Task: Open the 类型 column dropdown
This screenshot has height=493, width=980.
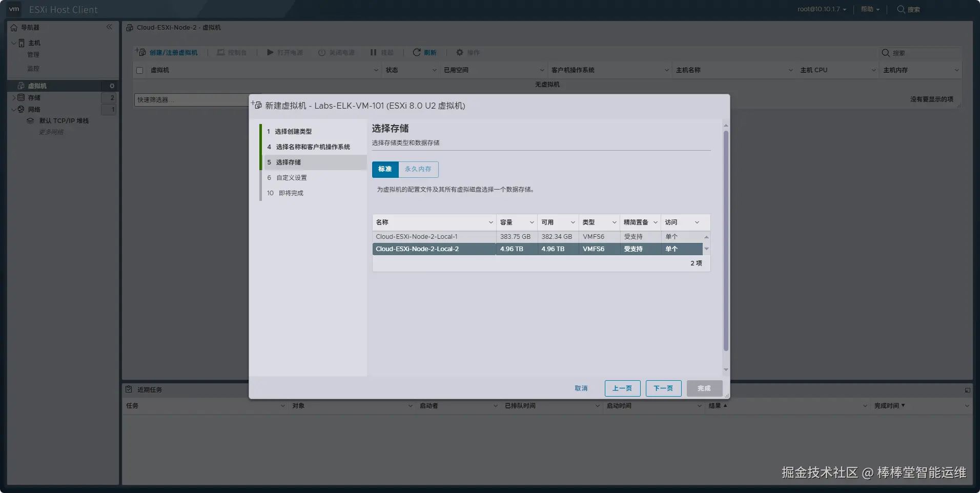Action: click(x=614, y=222)
